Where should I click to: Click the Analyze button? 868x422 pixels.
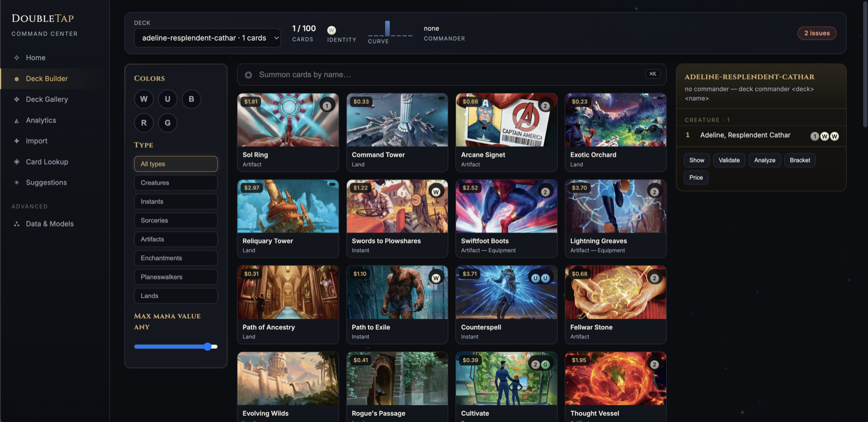coord(765,160)
